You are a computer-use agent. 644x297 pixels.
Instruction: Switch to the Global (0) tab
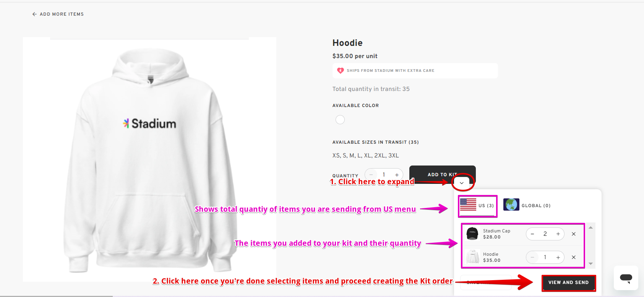(x=527, y=205)
